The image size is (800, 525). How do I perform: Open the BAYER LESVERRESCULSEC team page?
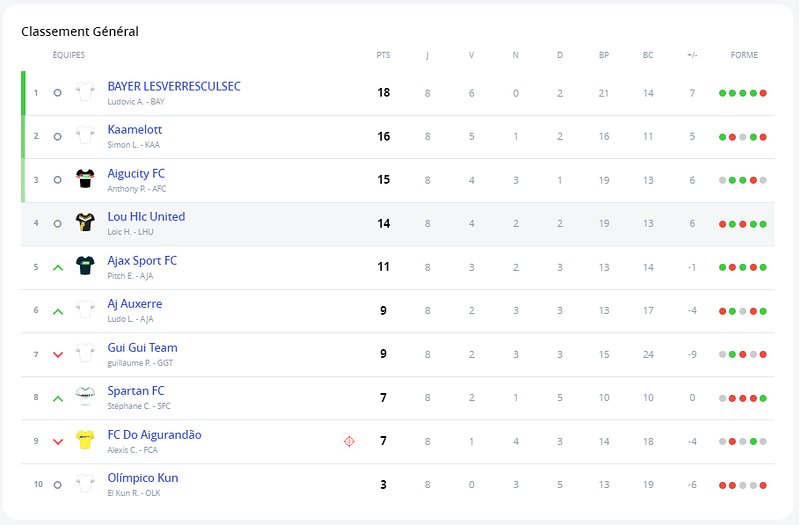click(x=174, y=86)
